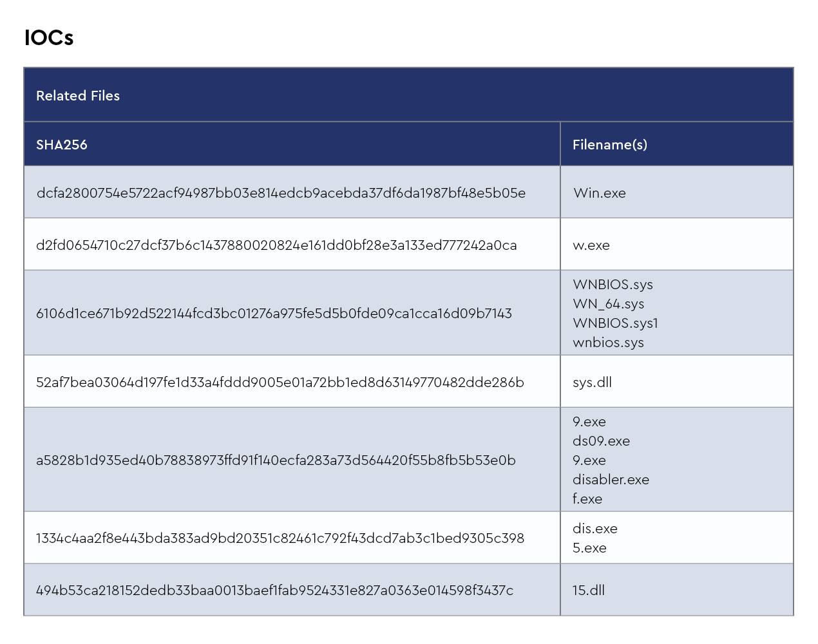Select the Filename(s) column header
The image size is (818, 644).
pyautogui.click(x=609, y=145)
